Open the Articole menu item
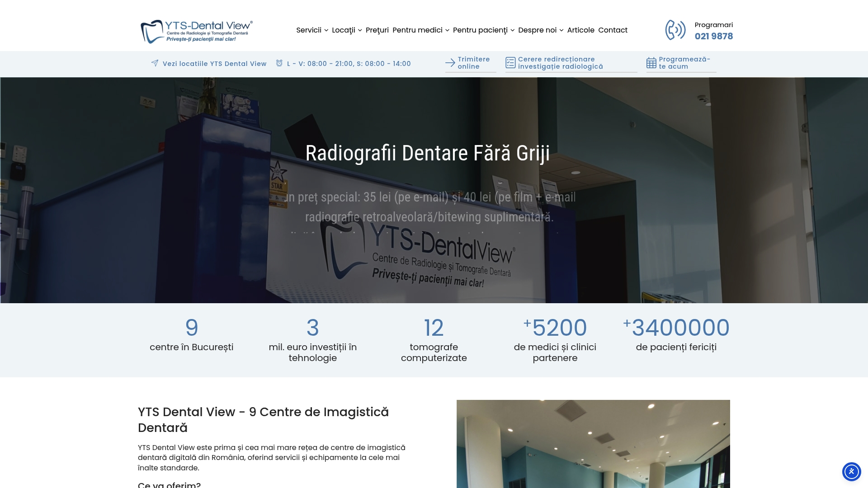868x488 pixels. click(580, 30)
